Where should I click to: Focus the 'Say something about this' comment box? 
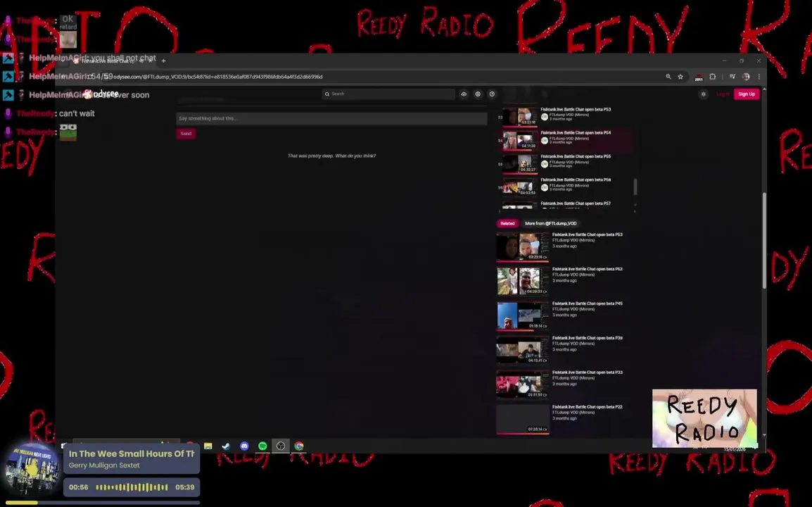click(x=331, y=119)
